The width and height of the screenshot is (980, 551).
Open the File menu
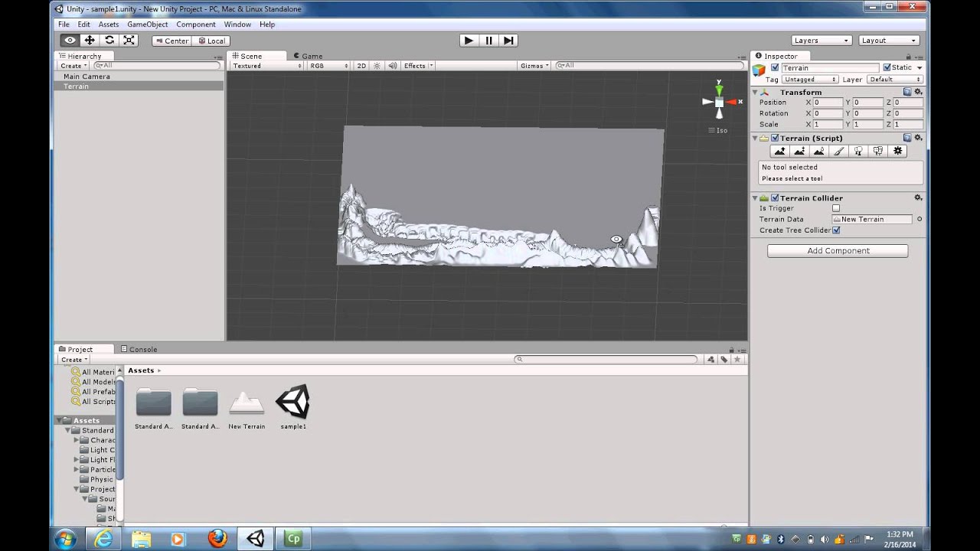(x=64, y=24)
